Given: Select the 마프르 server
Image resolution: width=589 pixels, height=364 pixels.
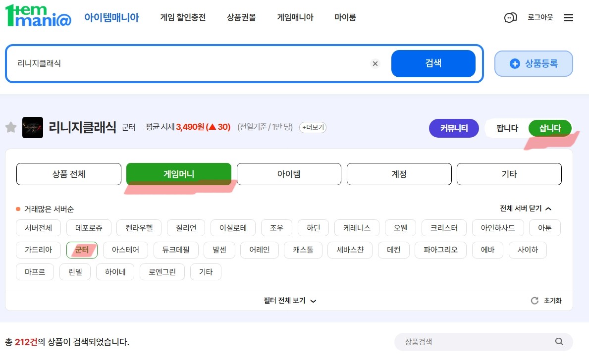Looking at the screenshot, I should 35,272.
